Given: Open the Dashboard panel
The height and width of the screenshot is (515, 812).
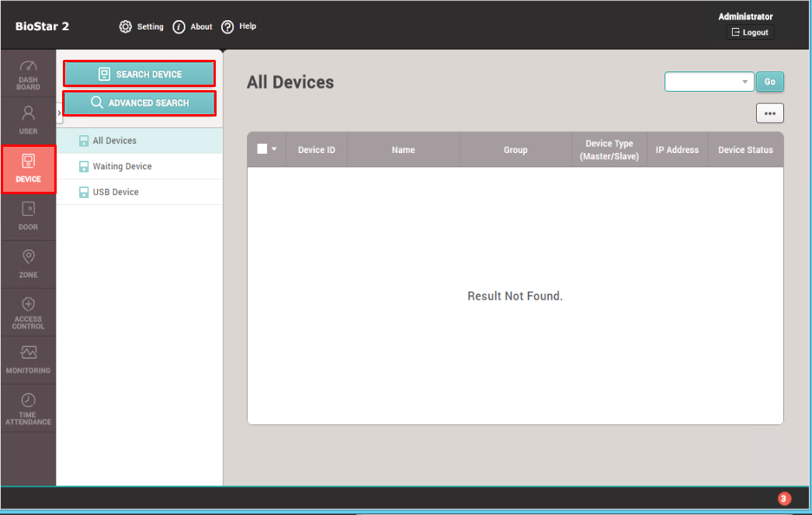Looking at the screenshot, I should pos(28,74).
